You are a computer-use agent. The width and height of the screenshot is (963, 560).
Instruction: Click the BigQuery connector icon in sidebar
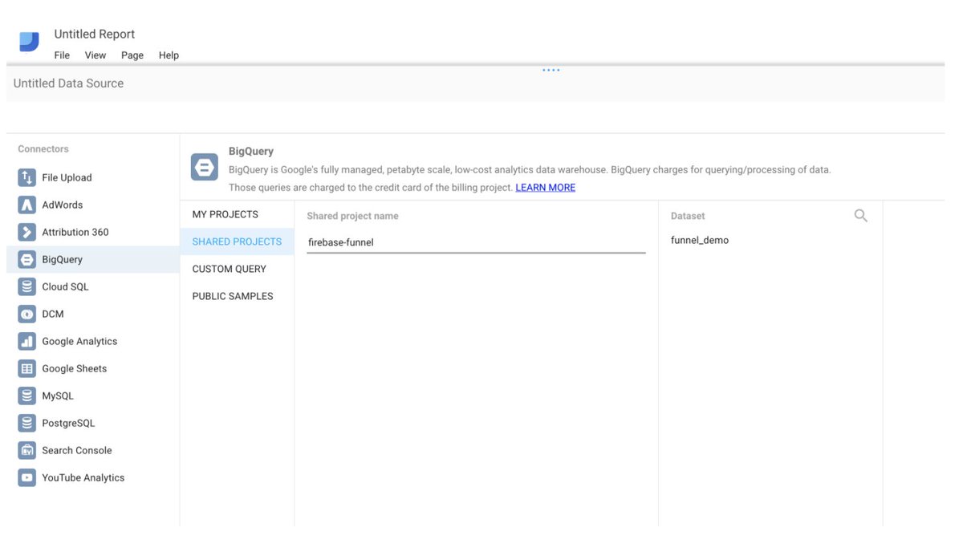point(27,259)
